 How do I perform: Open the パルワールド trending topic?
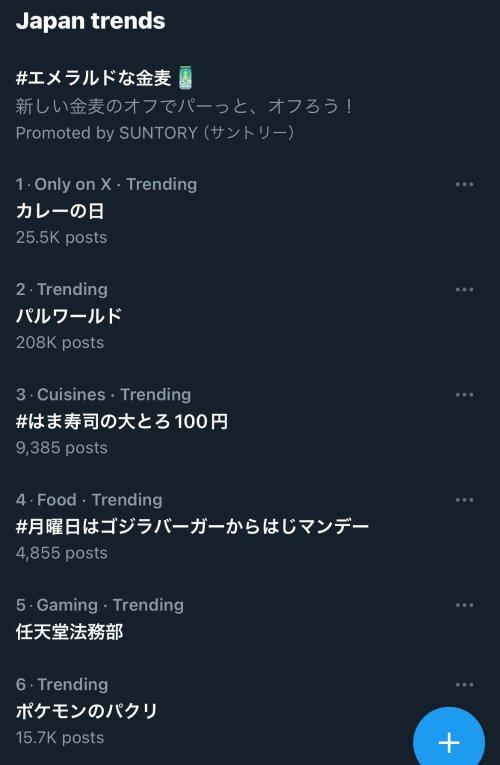tap(69, 316)
